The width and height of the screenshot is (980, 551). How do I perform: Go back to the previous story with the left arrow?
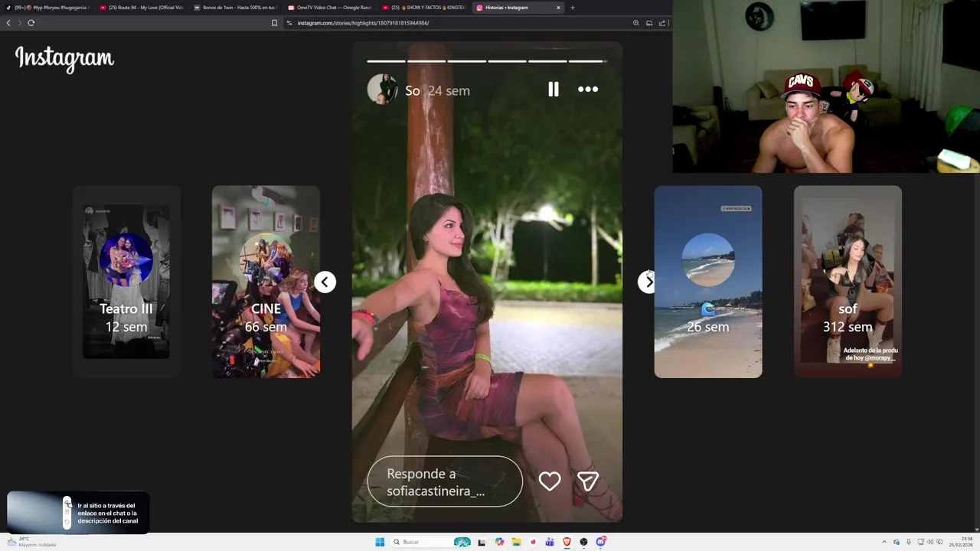325,282
